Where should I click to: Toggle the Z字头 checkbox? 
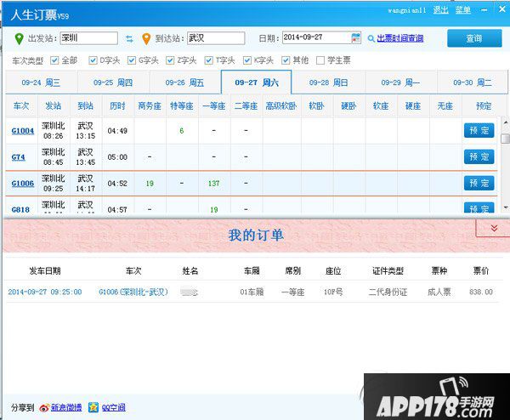[170, 60]
